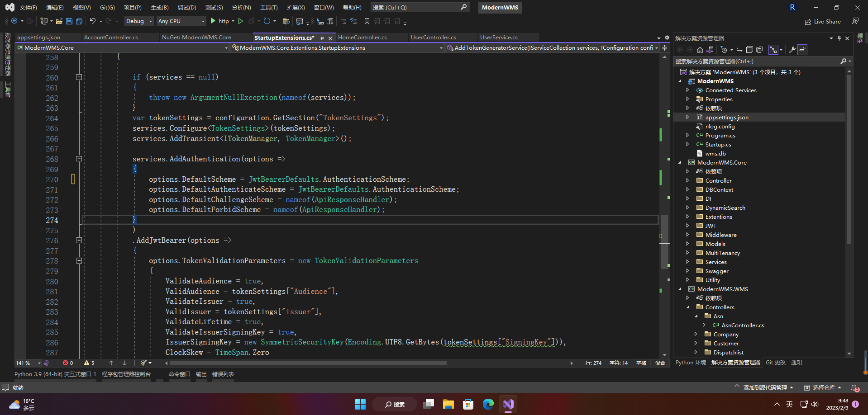Click pending changes filter clock icon
The width and height of the screenshot is (868, 415).
coord(724,50)
